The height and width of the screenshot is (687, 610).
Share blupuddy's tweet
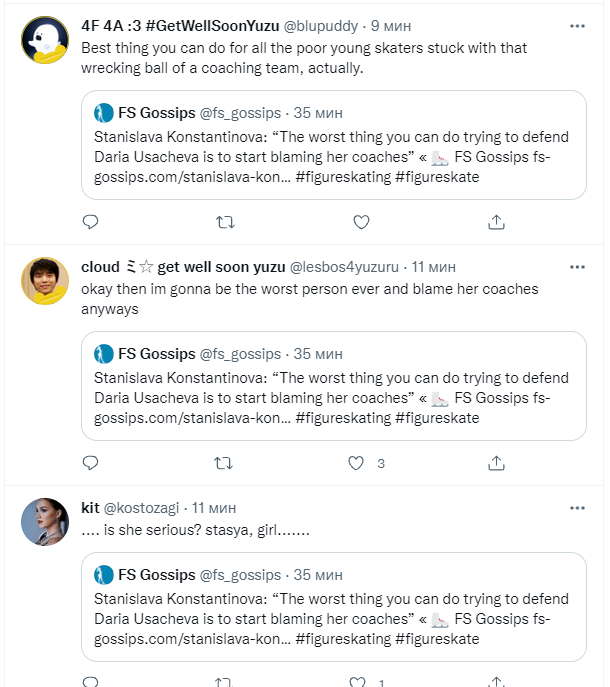(x=496, y=222)
